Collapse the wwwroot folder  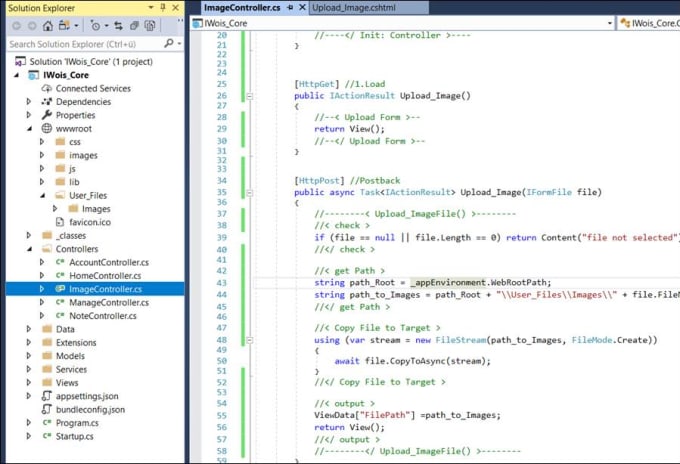(29, 128)
